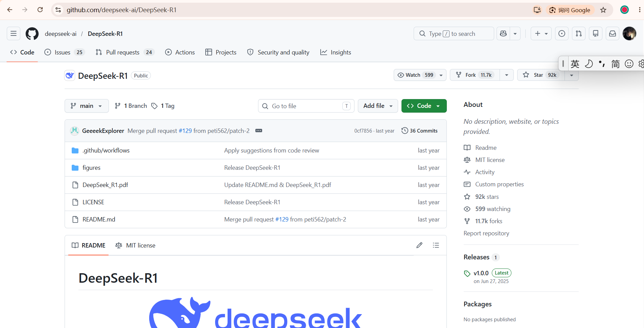Star the DeepSeek-R1 repository
Screen dimensions: 644x328
541,75
